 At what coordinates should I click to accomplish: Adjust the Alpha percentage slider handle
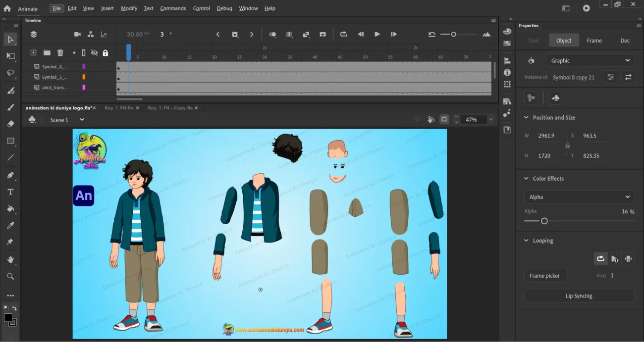[x=544, y=221]
